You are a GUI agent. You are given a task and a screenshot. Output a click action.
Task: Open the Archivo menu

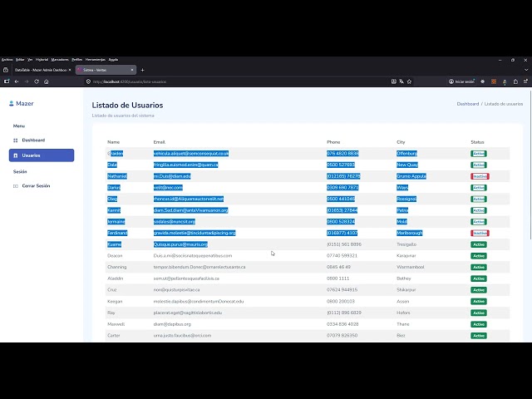(x=7, y=59)
